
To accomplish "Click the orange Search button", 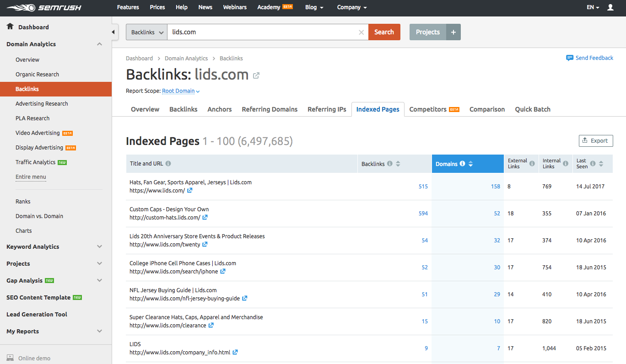I will (x=384, y=32).
